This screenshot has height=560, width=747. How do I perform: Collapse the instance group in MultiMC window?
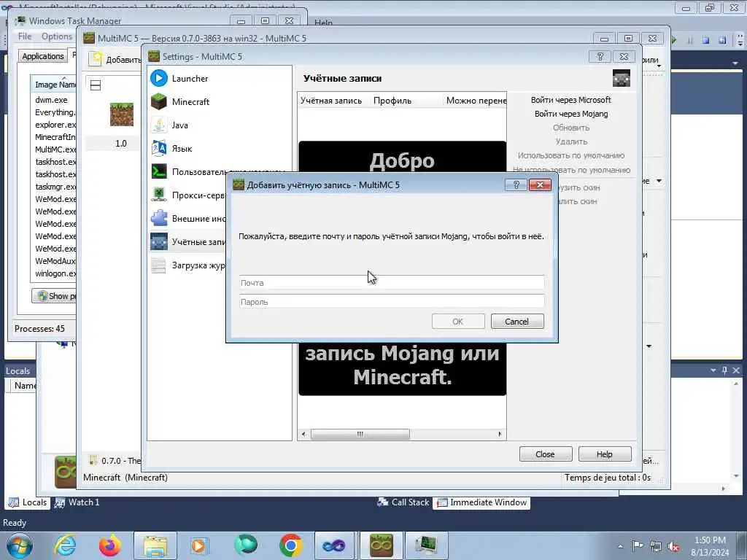pos(96,85)
